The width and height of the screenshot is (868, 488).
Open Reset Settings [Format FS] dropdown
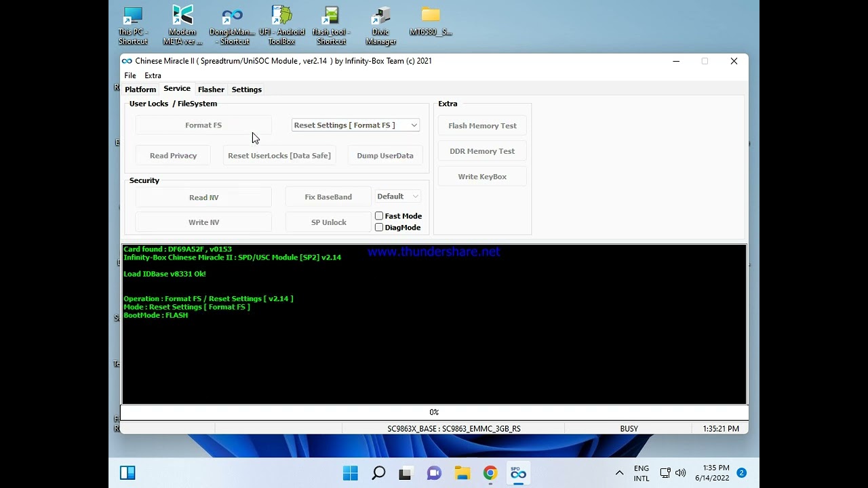[355, 125]
